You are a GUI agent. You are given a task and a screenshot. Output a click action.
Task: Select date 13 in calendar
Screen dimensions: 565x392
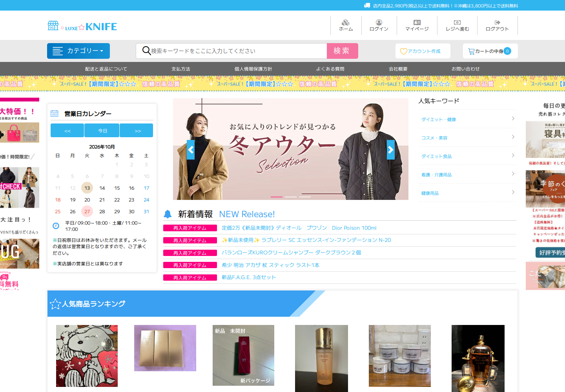pyautogui.click(x=87, y=188)
